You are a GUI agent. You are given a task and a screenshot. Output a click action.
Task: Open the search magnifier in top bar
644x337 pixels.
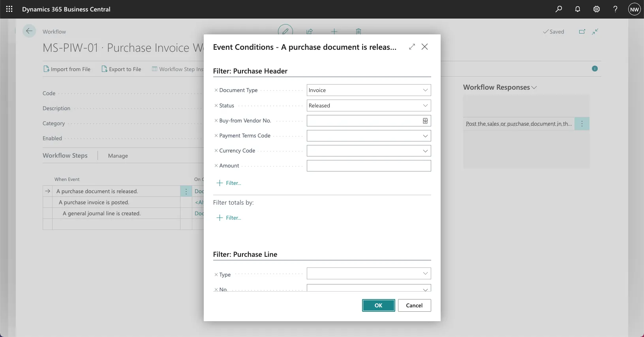[x=559, y=9]
